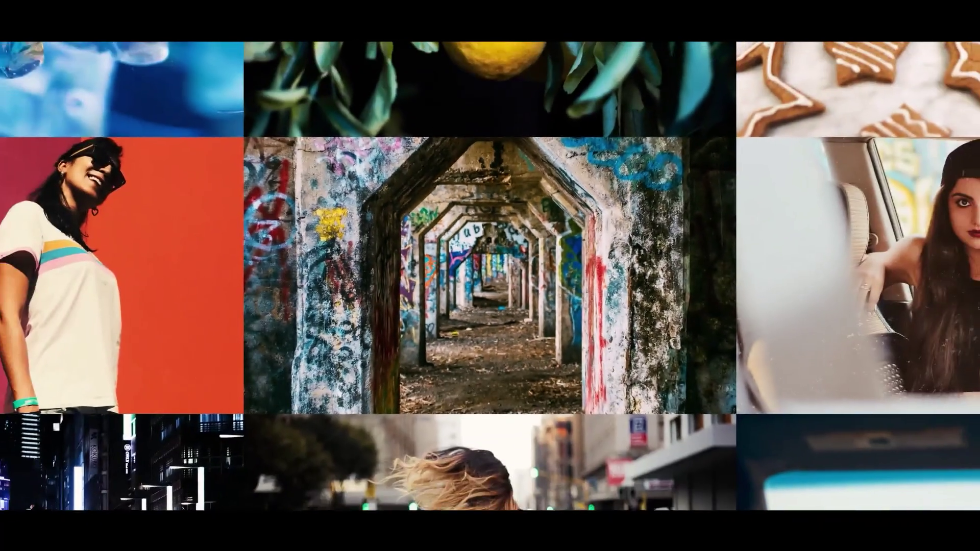980x551 pixels.
Task: Click the night city buildings thumbnail
Action: 121,462
